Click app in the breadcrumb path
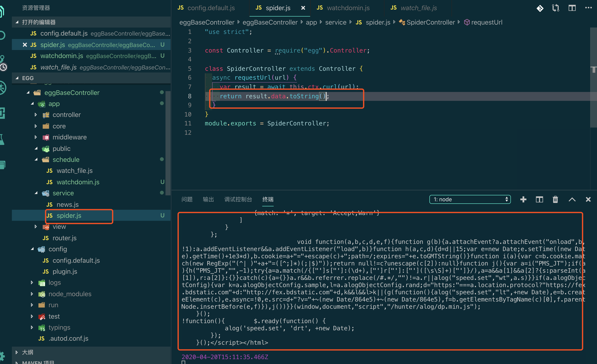This screenshot has width=597, height=364. (311, 22)
